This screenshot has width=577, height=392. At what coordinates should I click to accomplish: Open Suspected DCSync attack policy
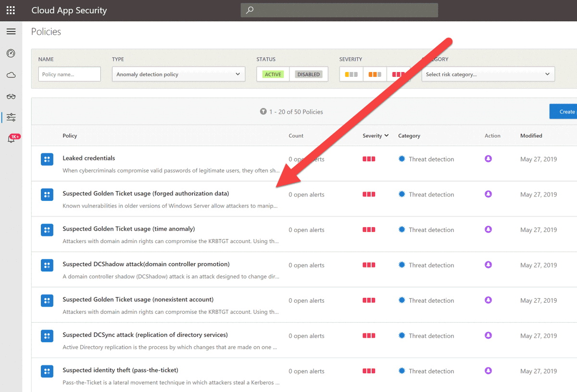pos(145,335)
